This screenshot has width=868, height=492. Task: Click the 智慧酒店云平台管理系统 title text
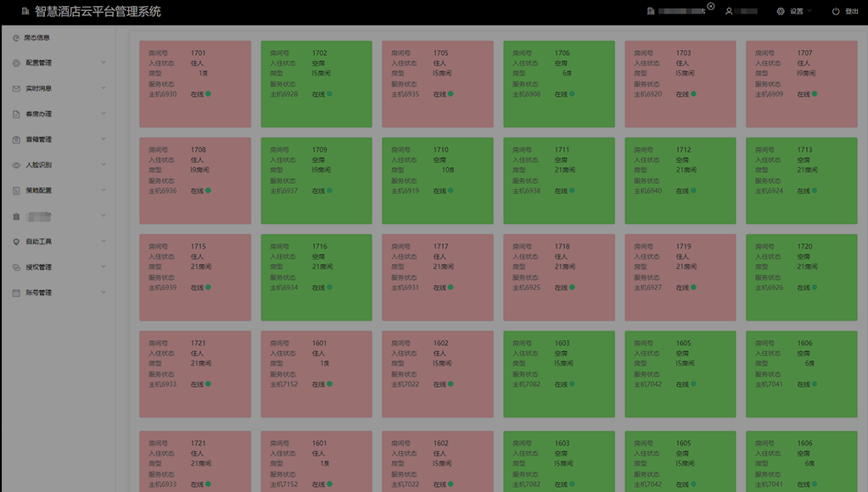coord(98,12)
